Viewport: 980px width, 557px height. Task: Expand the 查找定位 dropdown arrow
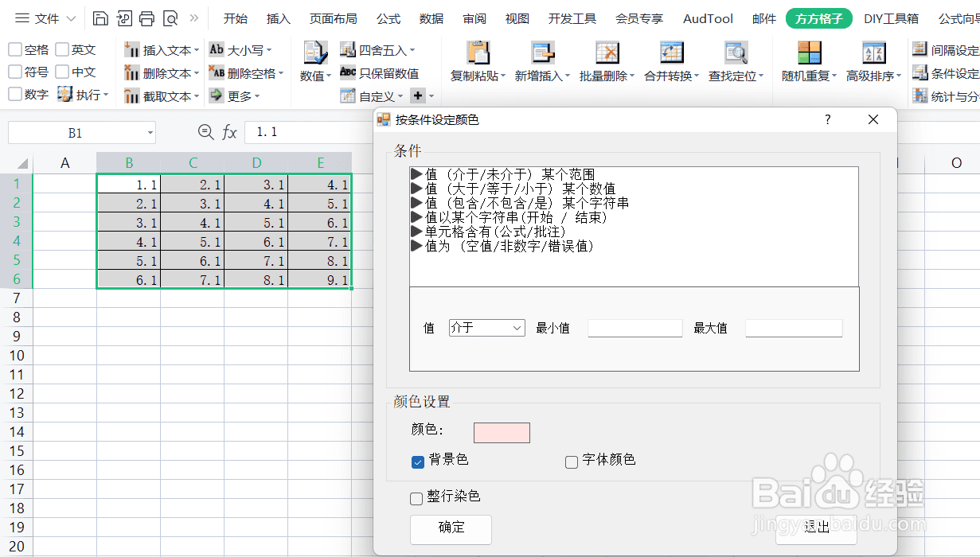pyautogui.click(x=761, y=76)
